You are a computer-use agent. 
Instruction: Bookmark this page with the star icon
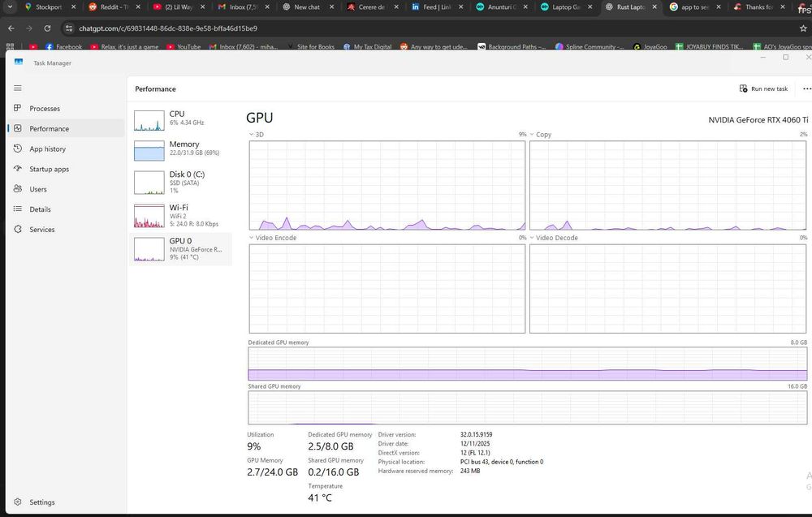click(x=803, y=28)
